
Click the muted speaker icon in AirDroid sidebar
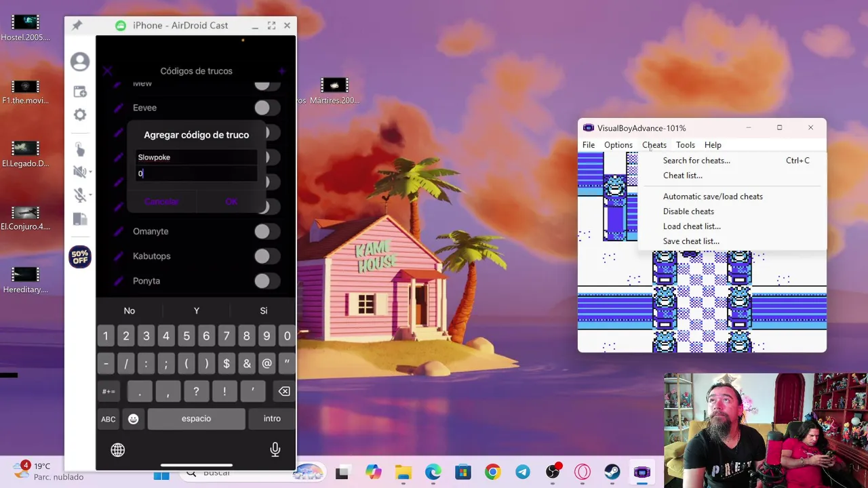click(79, 172)
